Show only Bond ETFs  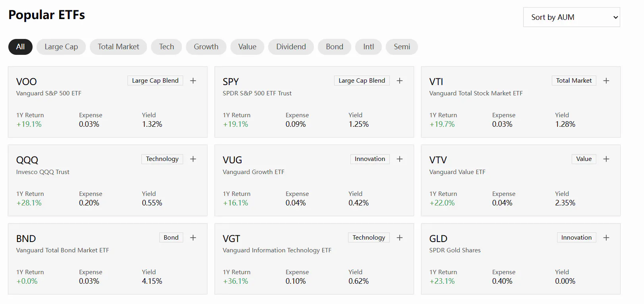[335, 47]
